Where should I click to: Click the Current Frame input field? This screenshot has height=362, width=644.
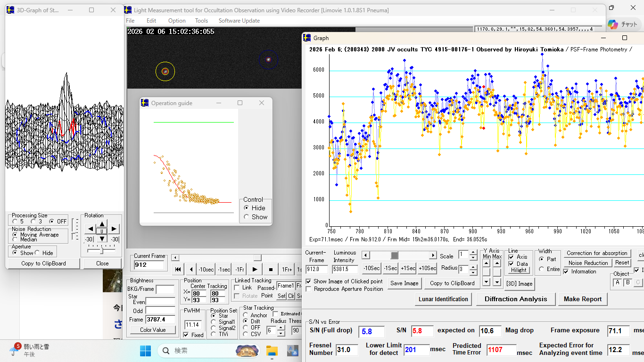point(148,265)
